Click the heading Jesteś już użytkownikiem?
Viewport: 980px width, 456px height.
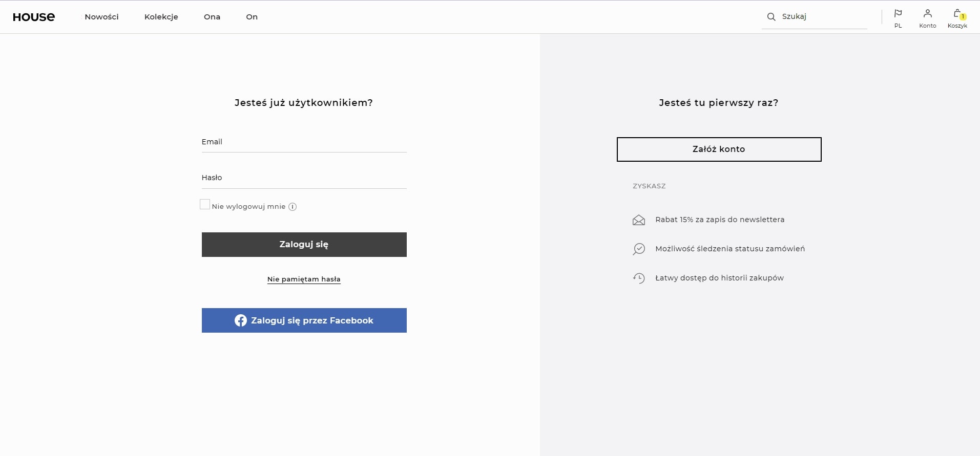[x=304, y=103]
